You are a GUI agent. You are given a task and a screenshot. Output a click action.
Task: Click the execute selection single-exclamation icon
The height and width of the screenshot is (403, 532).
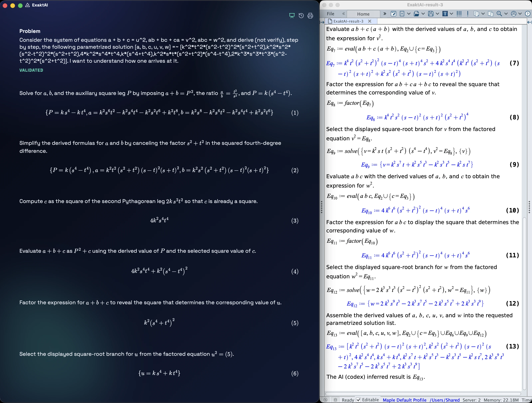[x=468, y=14]
